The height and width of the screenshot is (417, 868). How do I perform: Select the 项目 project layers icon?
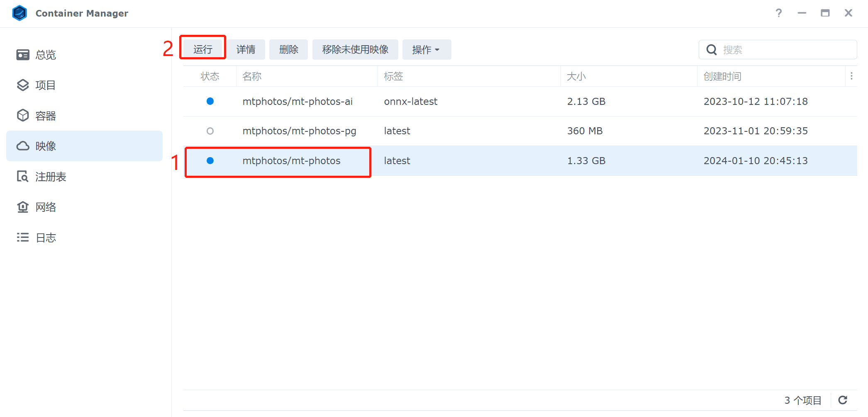coord(23,85)
